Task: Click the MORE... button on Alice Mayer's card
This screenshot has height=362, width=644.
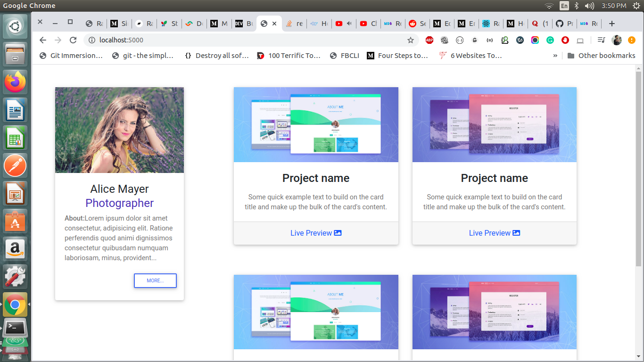Action: (155, 280)
